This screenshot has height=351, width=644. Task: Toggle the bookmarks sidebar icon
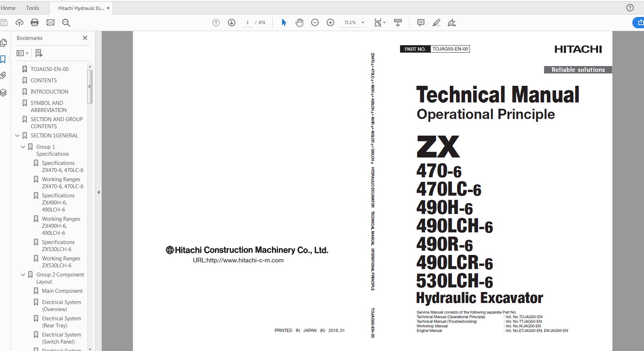3,59
